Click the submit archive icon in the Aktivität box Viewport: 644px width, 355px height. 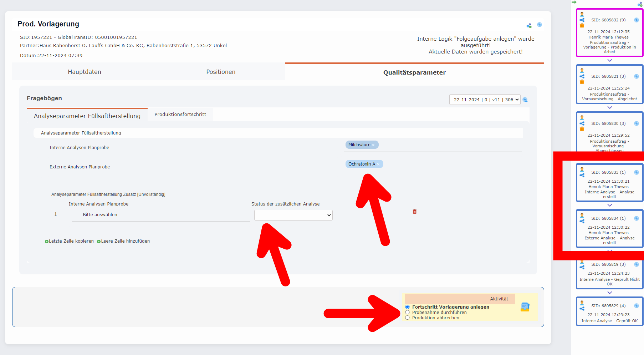(524, 307)
